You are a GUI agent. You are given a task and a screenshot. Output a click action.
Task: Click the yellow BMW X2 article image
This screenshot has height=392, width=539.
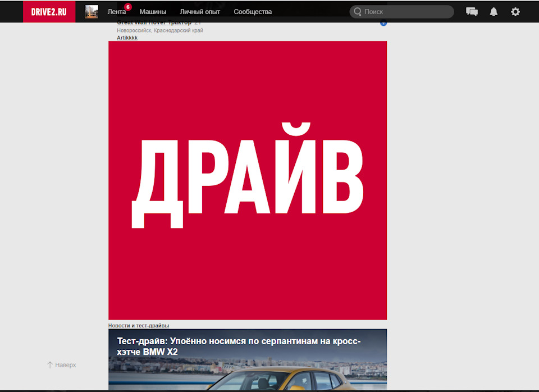[247, 376]
